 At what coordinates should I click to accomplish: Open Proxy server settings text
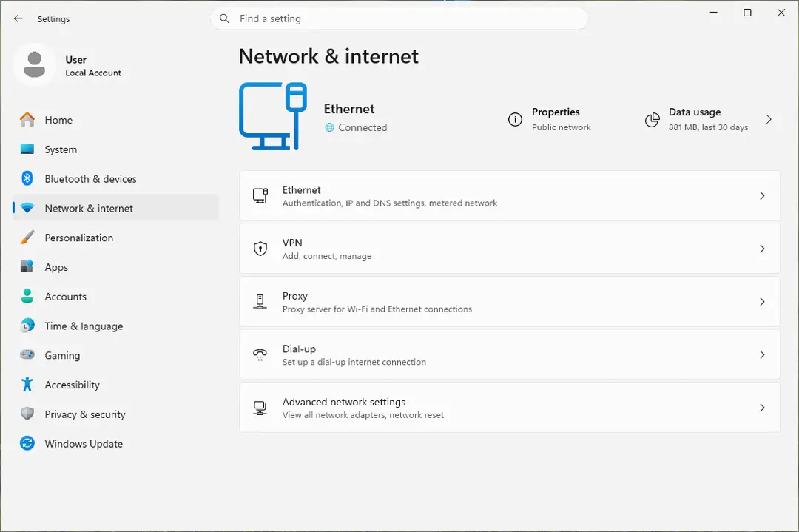pyautogui.click(x=377, y=309)
